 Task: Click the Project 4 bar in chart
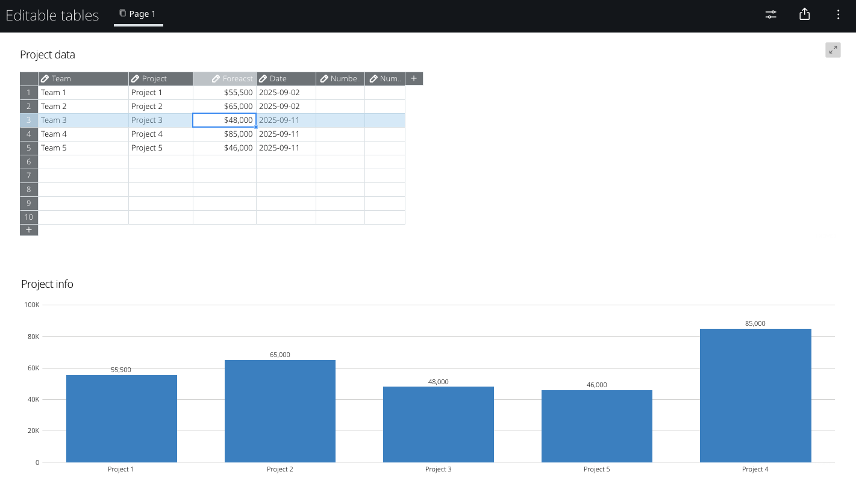755,396
